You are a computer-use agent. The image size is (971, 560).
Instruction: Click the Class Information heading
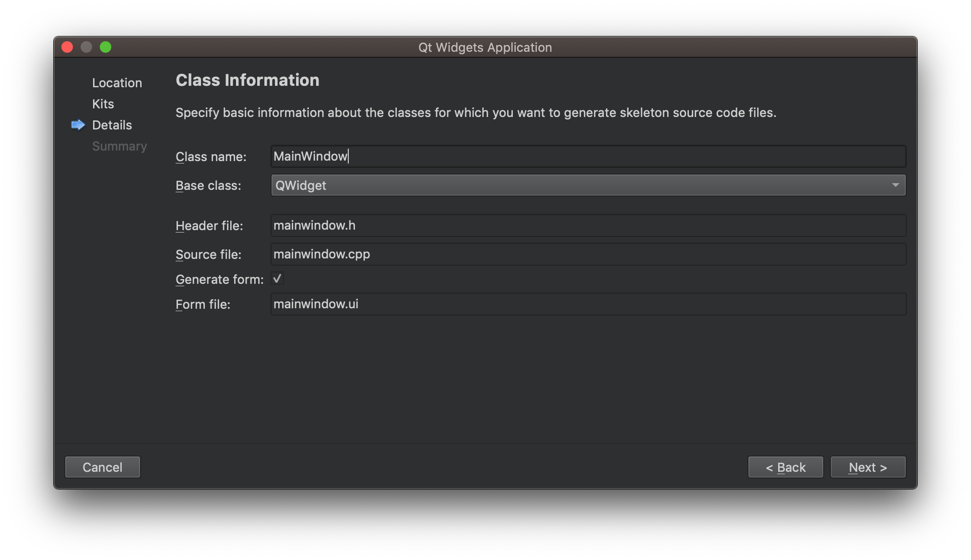248,80
